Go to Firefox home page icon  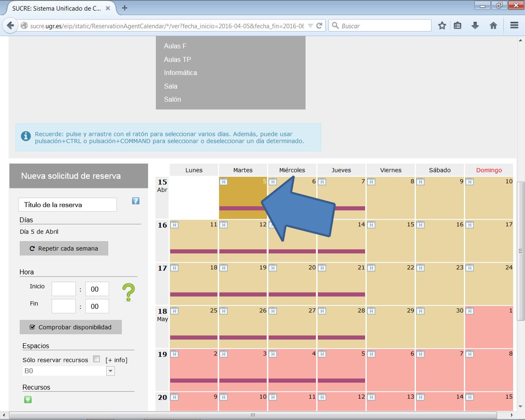point(493,25)
